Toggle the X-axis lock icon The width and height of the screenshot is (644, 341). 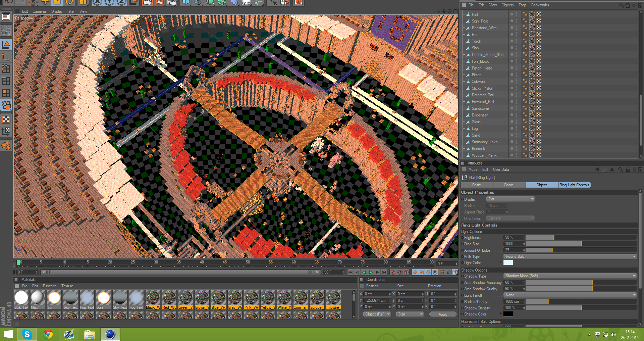(97, 3)
